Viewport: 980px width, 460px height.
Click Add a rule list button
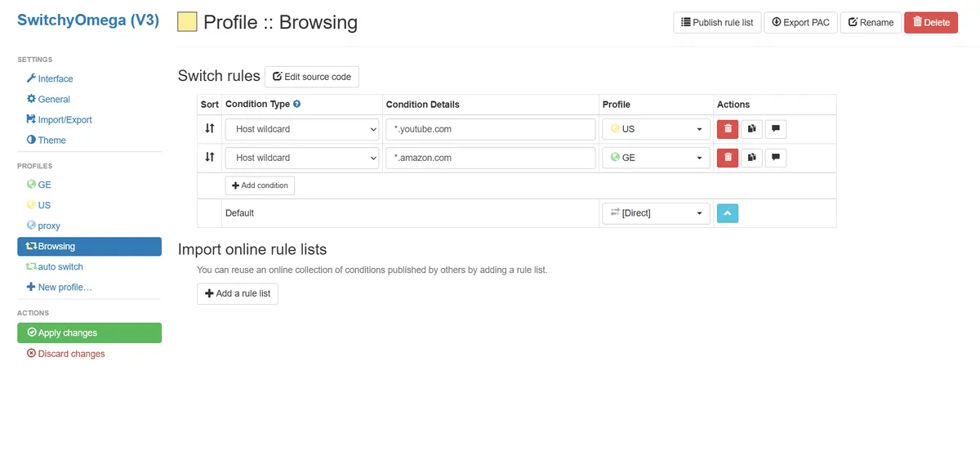click(x=238, y=293)
